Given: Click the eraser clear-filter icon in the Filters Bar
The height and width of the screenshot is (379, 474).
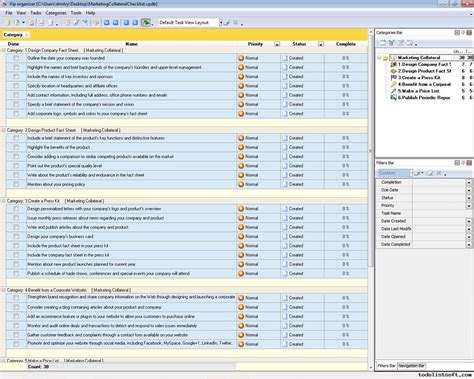Looking at the screenshot, I should [430, 173].
